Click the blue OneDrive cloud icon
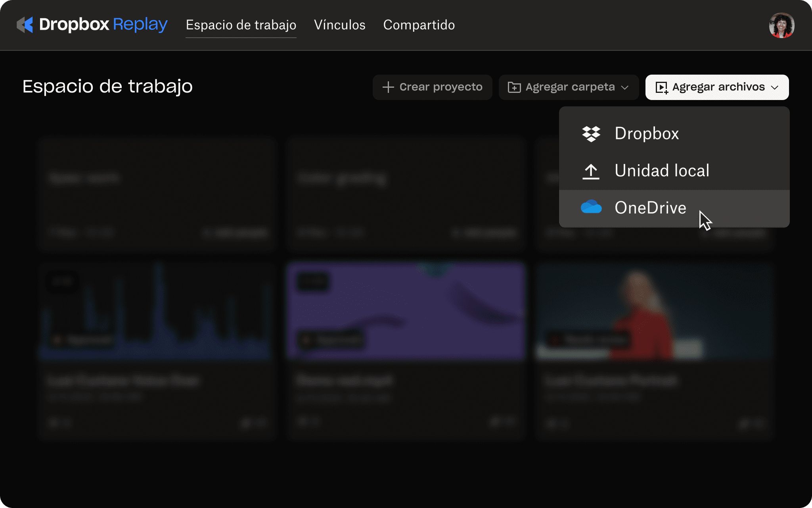 tap(591, 208)
